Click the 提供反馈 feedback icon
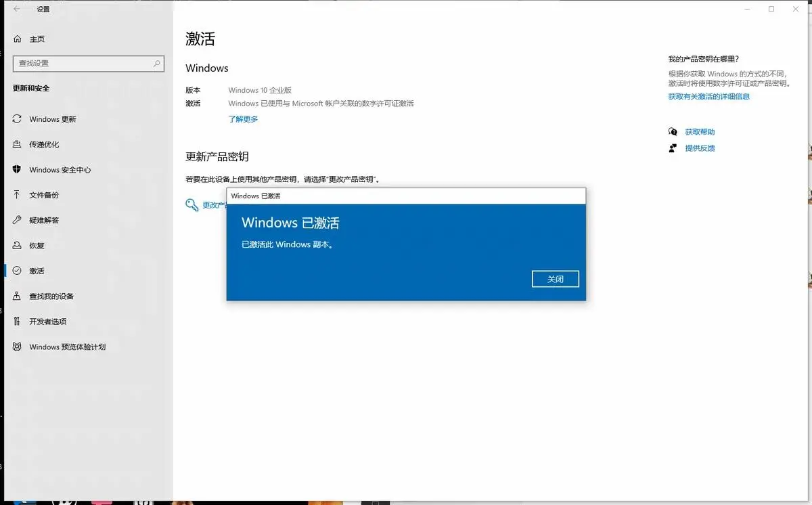This screenshot has height=505, width=812. coord(672,148)
